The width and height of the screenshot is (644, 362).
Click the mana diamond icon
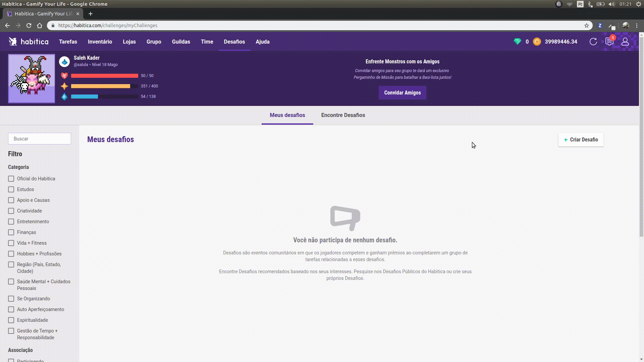pyautogui.click(x=64, y=97)
